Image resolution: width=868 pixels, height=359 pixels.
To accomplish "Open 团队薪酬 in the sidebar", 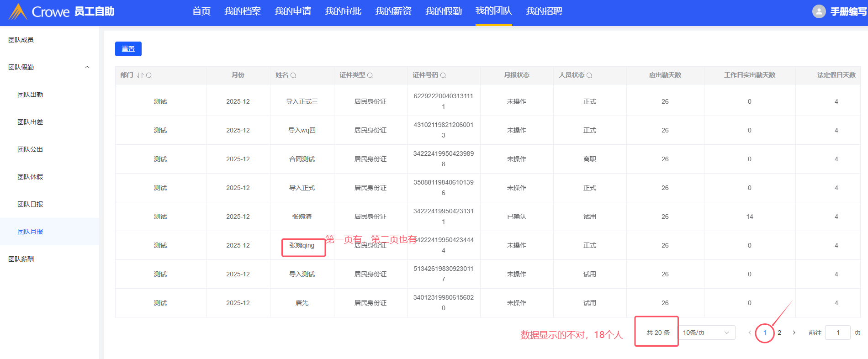I will (21, 259).
